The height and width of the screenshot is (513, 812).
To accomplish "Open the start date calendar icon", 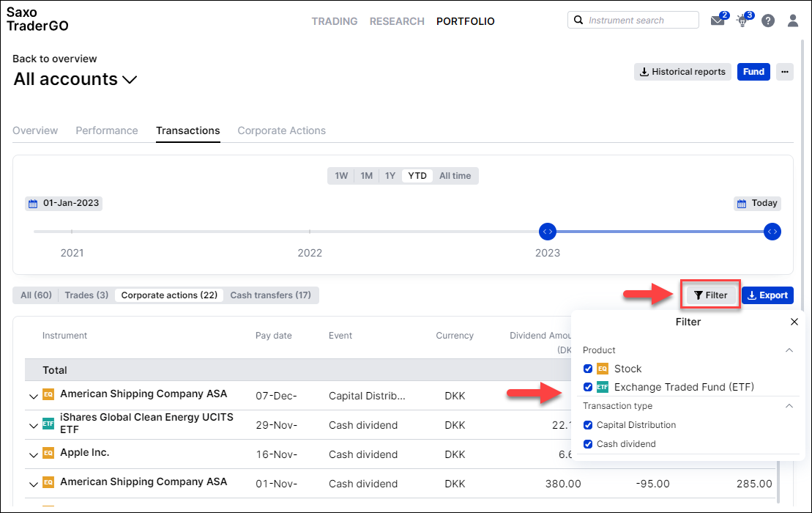I will (x=33, y=204).
